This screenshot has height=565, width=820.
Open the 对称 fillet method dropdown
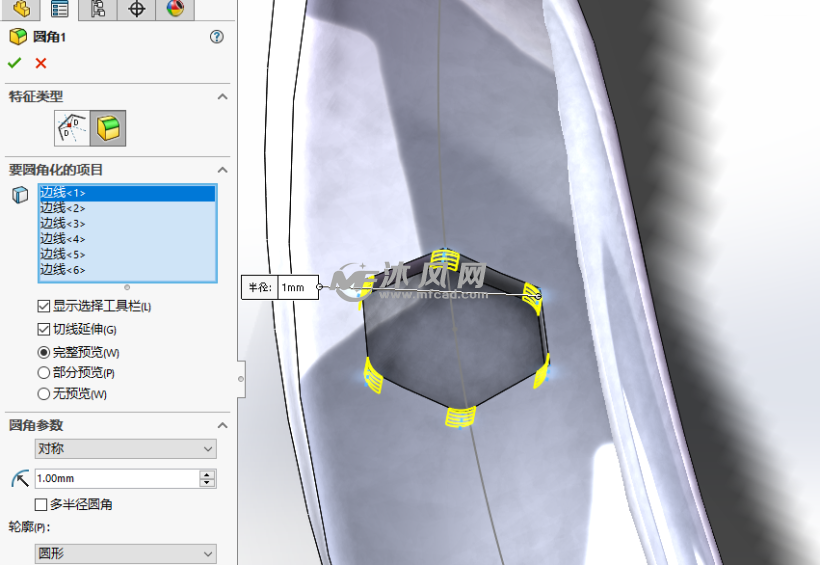pyautogui.click(x=126, y=449)
